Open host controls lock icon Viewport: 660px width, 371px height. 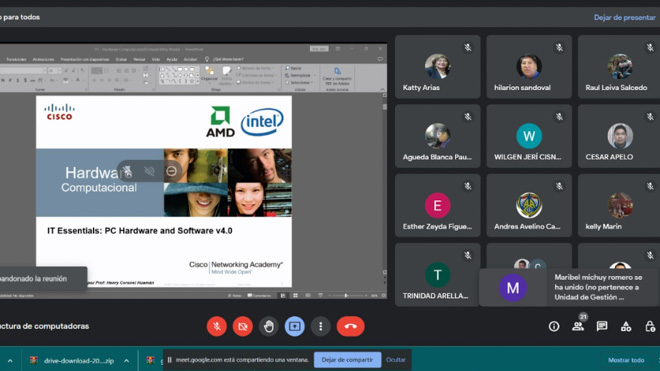(650, 326)
